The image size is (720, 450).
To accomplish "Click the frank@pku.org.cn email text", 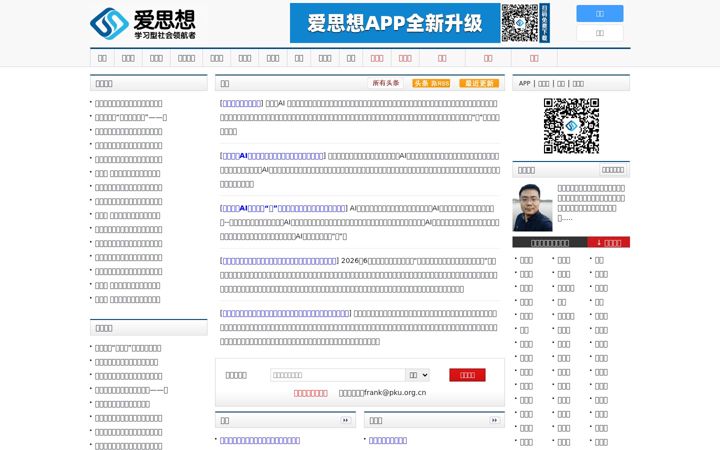I will point(395,393).
